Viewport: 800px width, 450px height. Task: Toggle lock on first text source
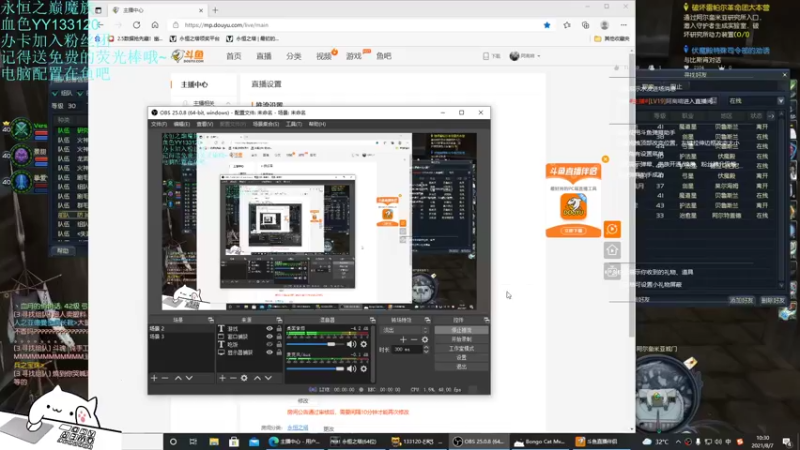[x=279, y=329]
